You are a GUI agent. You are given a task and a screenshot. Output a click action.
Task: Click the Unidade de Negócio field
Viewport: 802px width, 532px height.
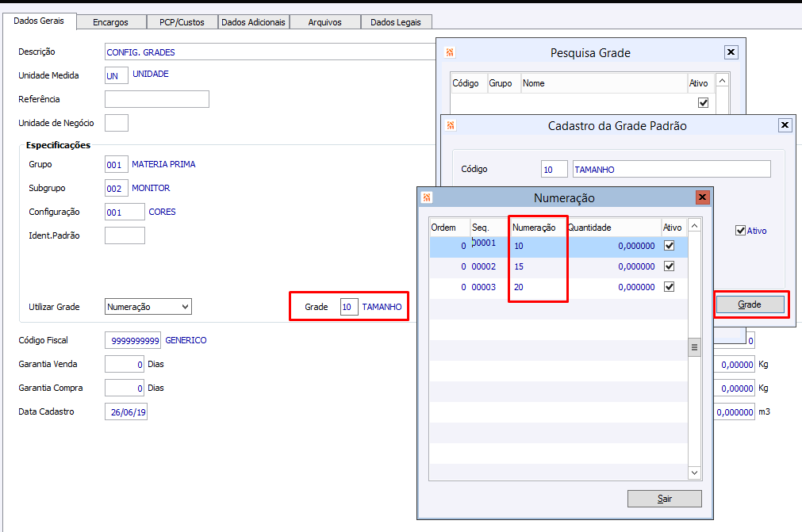point(116,123)
